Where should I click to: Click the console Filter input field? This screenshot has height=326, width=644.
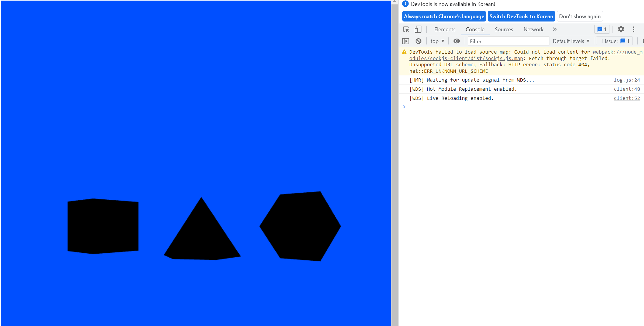[508, 42]
